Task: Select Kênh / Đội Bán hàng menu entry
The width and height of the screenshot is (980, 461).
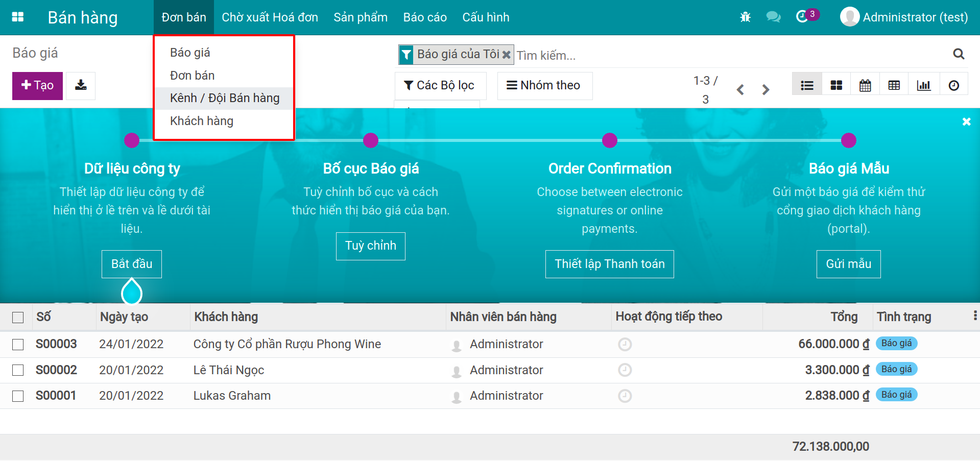Action: [x=224, y=98]
